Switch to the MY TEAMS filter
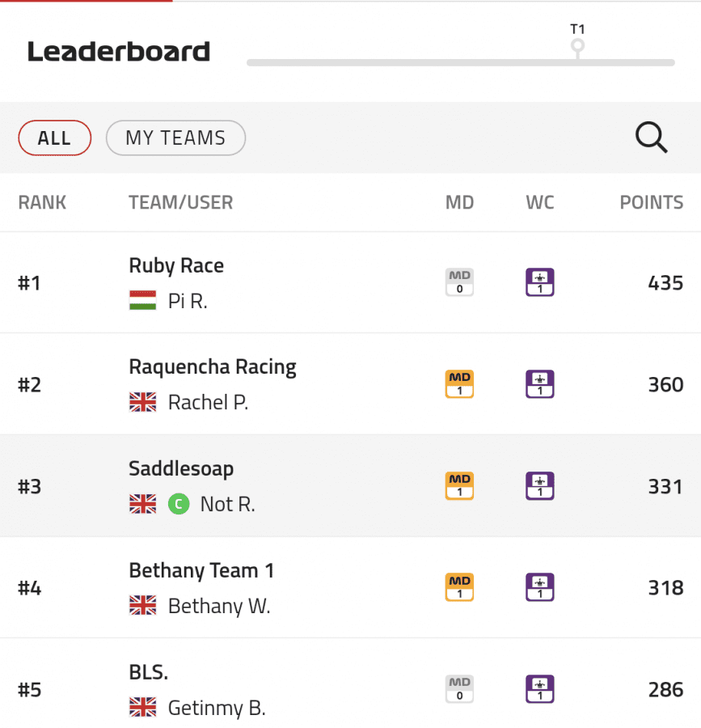The width and height of the screenshot is (701, 728). click(175, 138)
